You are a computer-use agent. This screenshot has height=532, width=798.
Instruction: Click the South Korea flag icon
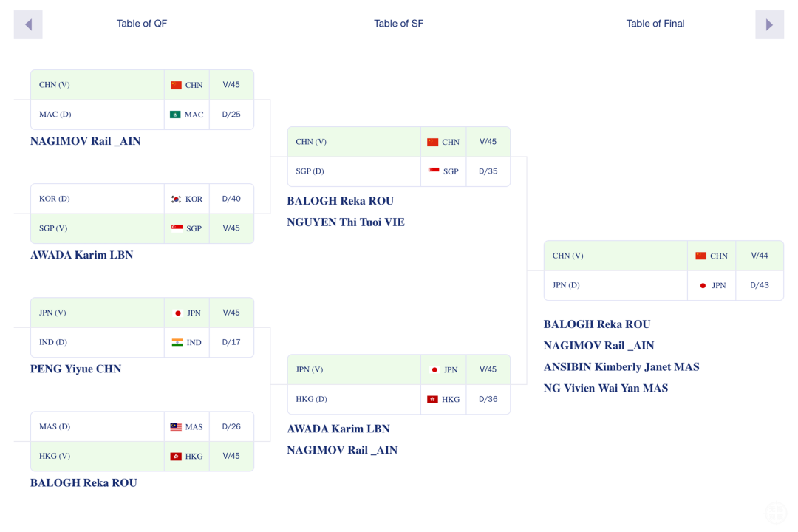click(176, 199)
